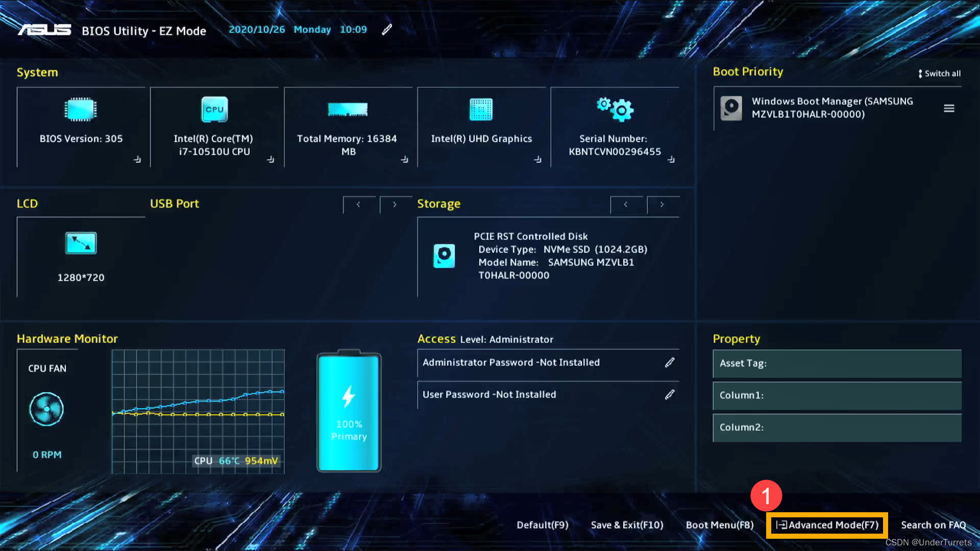Image resolution: width=980 pixels, height=551 pixels.
Task: Click the Total Memory RAM icon
Action: (348, 109)
